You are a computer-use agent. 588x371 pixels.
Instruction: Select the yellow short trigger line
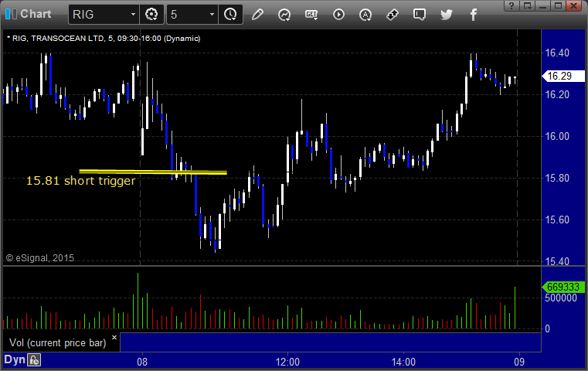pos(153,172)
